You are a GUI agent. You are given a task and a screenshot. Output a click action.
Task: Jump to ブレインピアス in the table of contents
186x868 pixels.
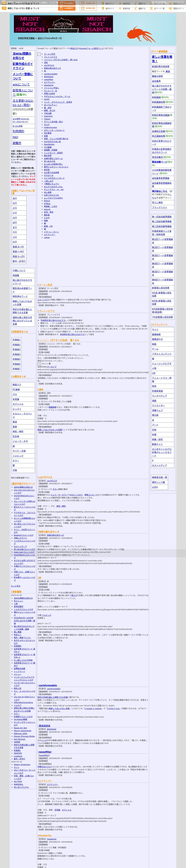[51, 57]
